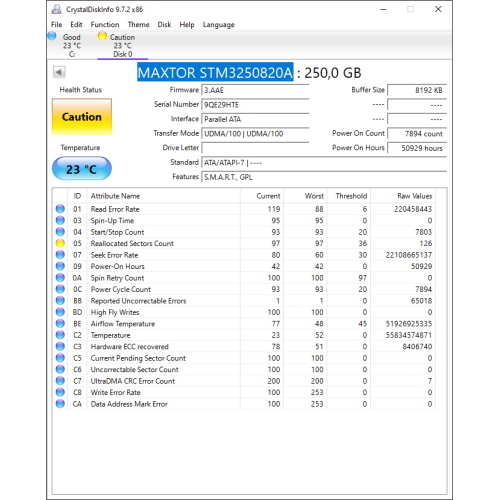The height and width of the screenshot is (500, 500).
Task: Click blue status icon for Write Error Rate
Action: pos(60,392)
